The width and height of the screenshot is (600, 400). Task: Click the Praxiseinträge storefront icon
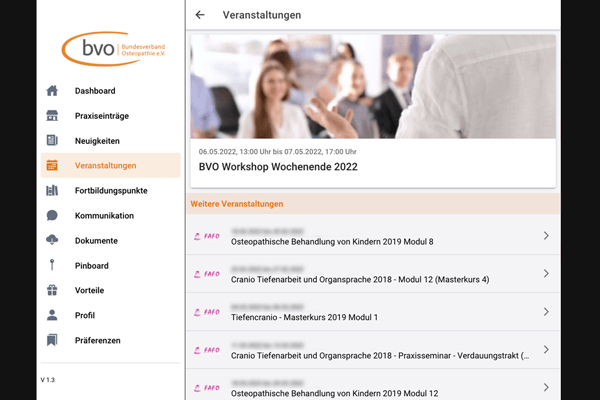pos(52,116)
